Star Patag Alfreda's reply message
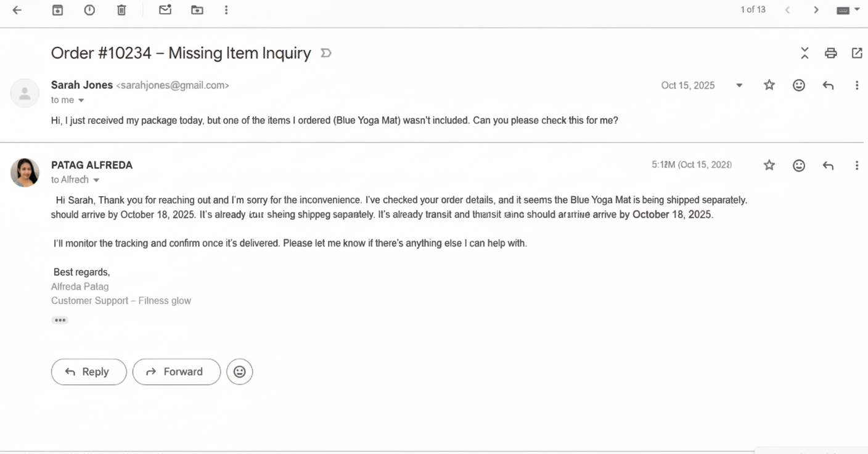This screenshot has width=868, height=454. [x=769, y=165]
